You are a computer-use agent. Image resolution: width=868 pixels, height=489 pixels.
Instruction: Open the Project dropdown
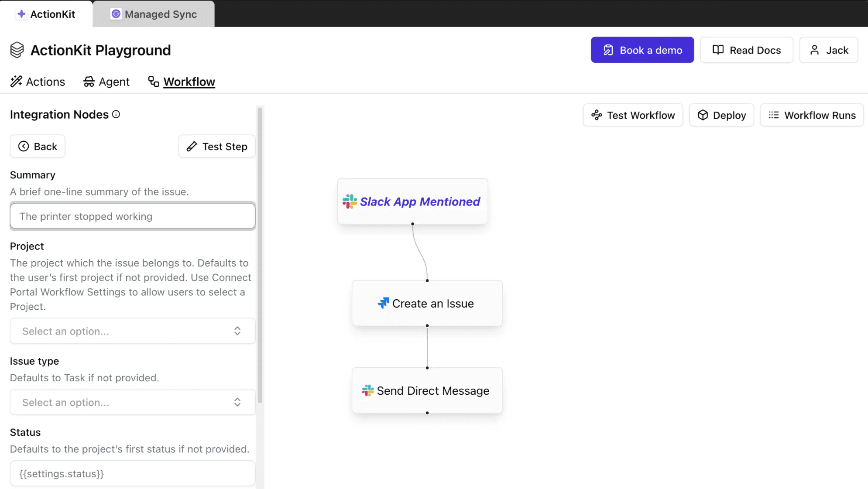click(132, 331)
